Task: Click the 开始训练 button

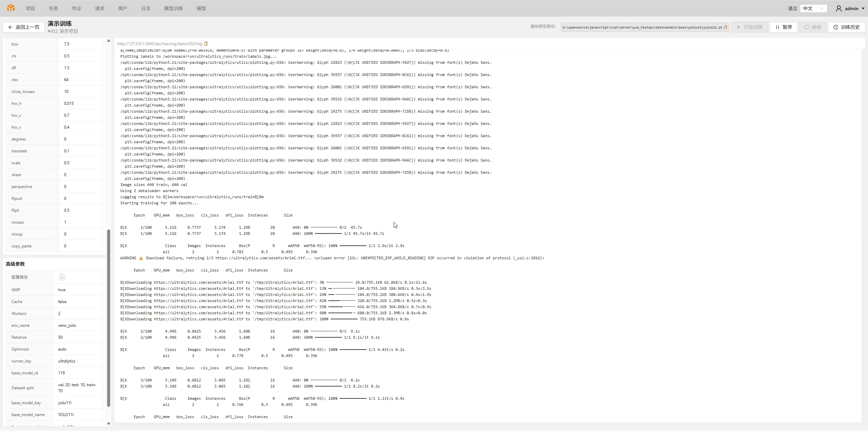Action: 750,27
